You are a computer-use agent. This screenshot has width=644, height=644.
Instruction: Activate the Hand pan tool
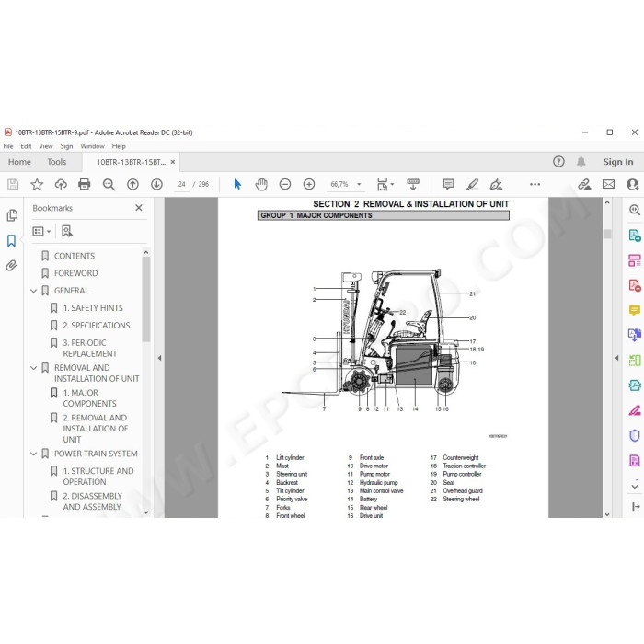261,184
